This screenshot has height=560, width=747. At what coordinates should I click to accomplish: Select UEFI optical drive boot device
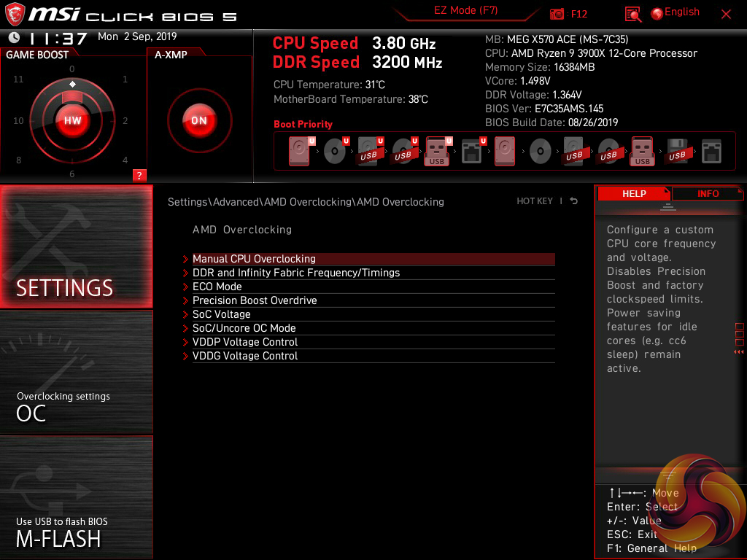pyautogui.click(x=336, y=151)
